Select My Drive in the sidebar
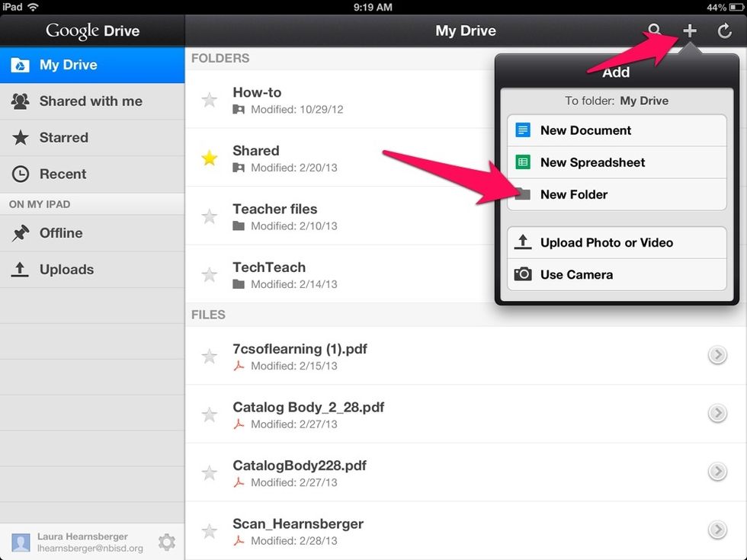The height and width of the screenshot is (560, 747). (92, 65)
